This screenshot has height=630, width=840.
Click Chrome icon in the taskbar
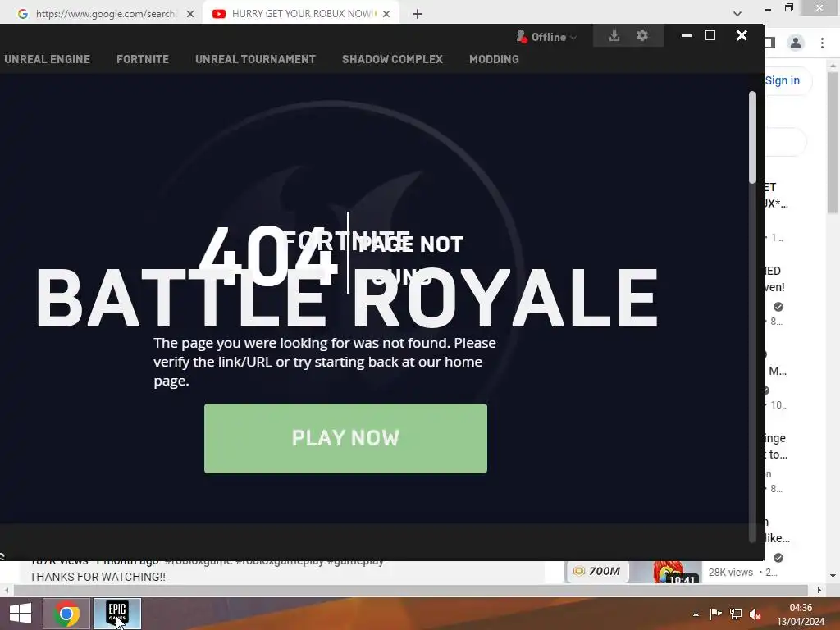[x=66, y=614]
